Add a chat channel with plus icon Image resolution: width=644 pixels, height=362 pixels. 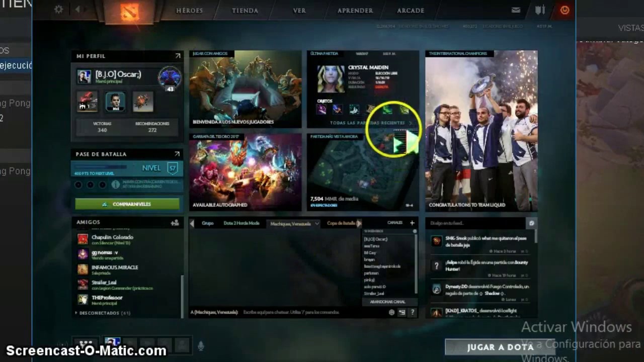(x=412, y=223)
